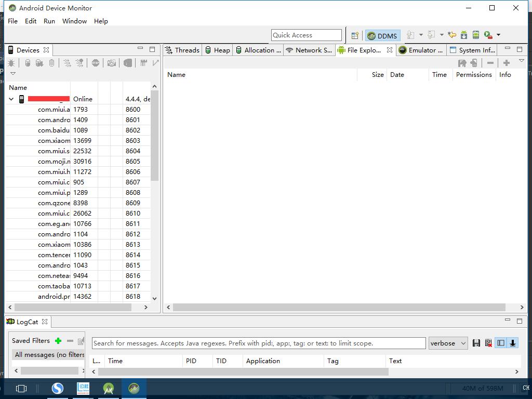Collapse the device tree node
Viewport: 532px width, 399px height.
tap(11, 99)
